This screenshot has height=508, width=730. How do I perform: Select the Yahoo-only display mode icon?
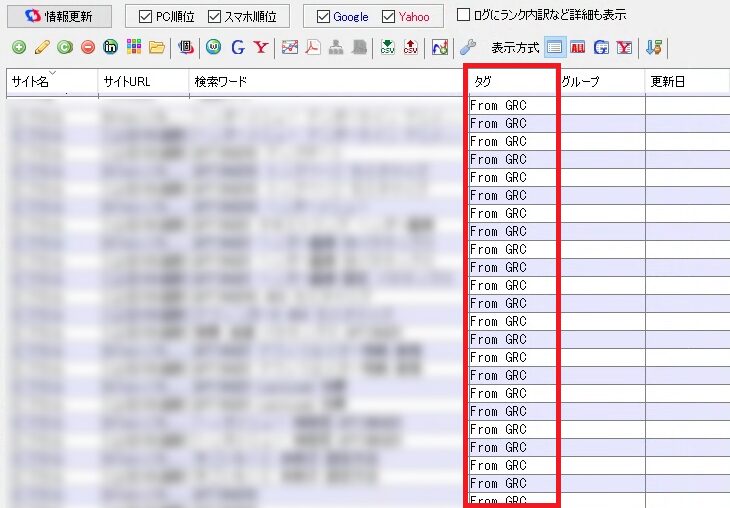[x=624, y=47]
